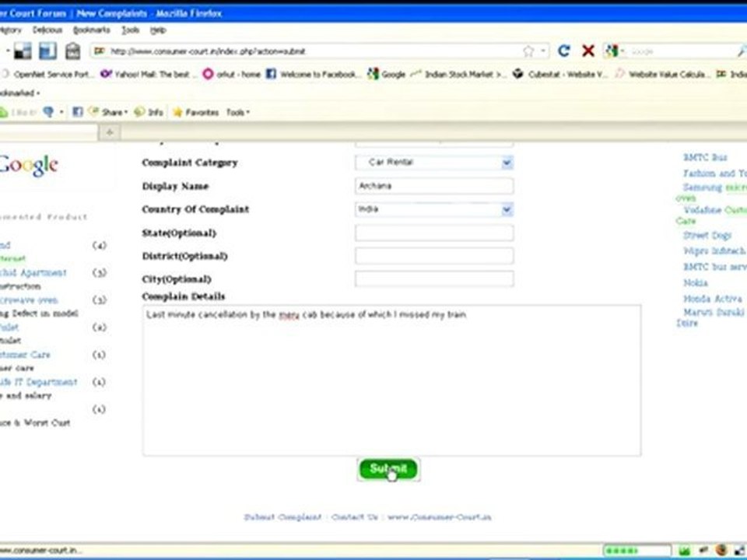Open the Complaint Category dropdown
The image size is (747, 560).
tap(434, 163)
